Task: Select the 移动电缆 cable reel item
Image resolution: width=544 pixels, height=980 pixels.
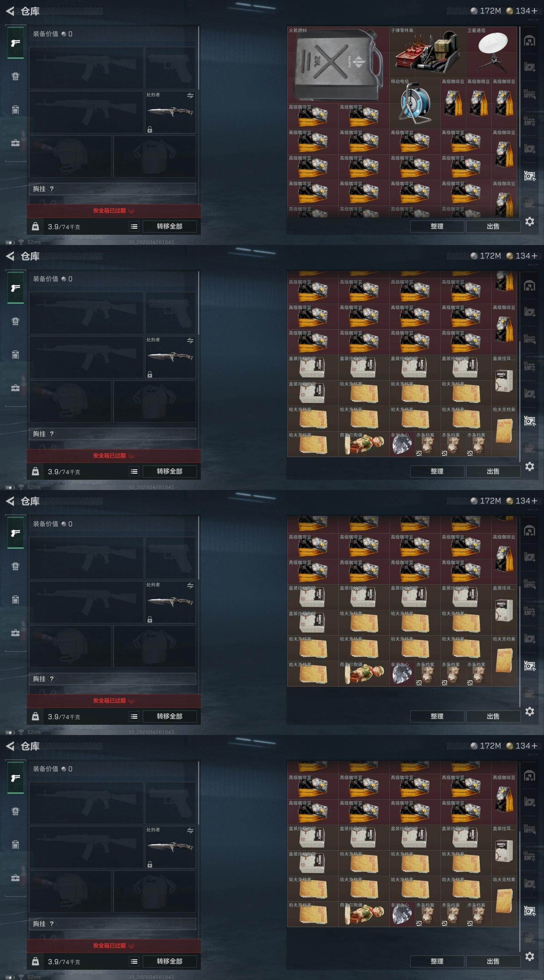Action: click(415, 103)
